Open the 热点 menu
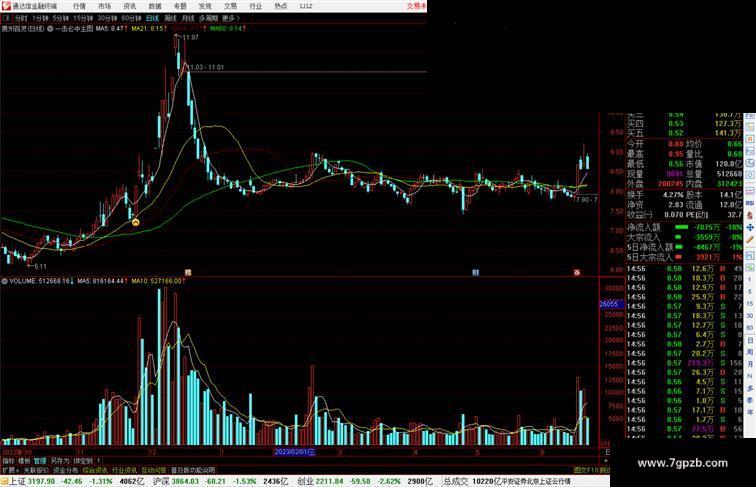 [x=281, y=6]
